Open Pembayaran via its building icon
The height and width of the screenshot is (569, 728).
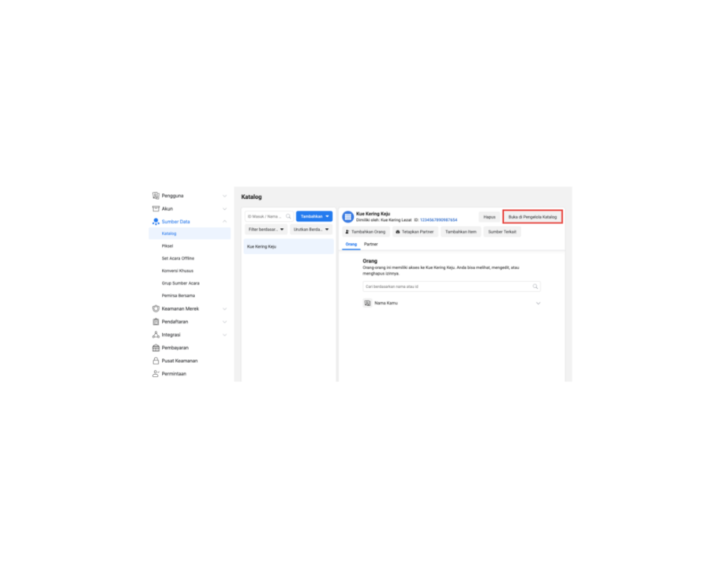click(x=156, y=348)
